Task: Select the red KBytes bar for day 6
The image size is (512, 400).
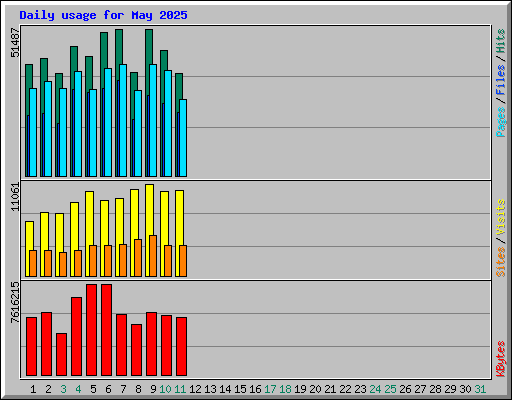Action: 106,330
